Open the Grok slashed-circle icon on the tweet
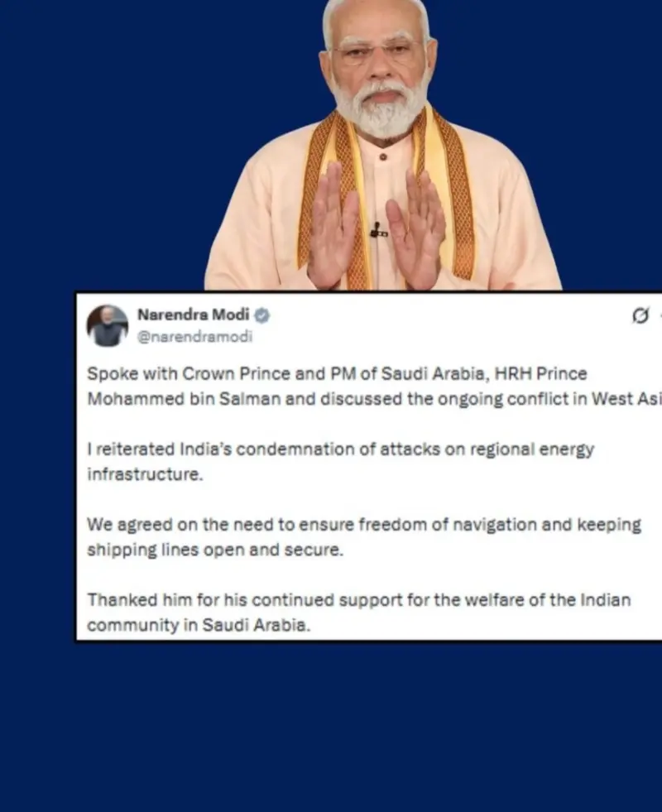The image size is (662, 812). click(640, 315)
